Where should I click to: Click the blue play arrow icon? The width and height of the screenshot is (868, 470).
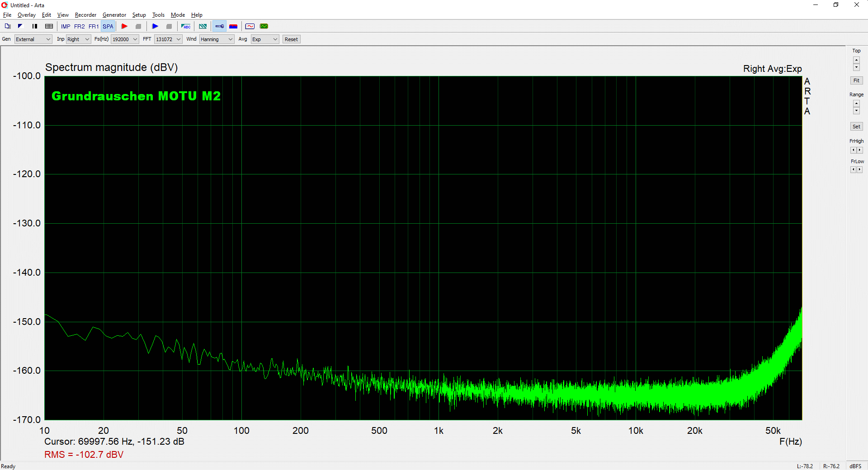click(x=155, y=26)
